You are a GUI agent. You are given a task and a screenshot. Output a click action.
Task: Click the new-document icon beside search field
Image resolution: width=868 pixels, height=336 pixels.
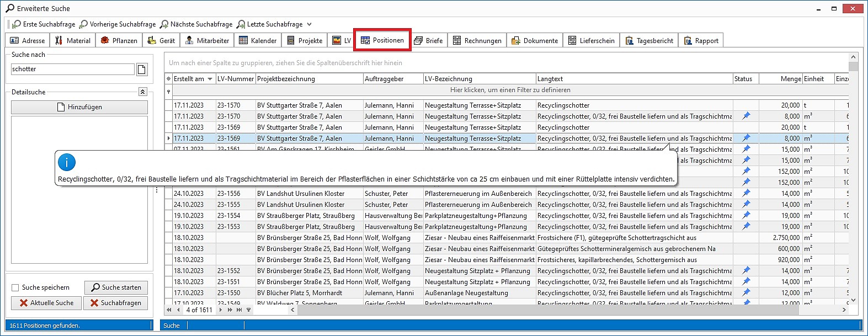142,69
